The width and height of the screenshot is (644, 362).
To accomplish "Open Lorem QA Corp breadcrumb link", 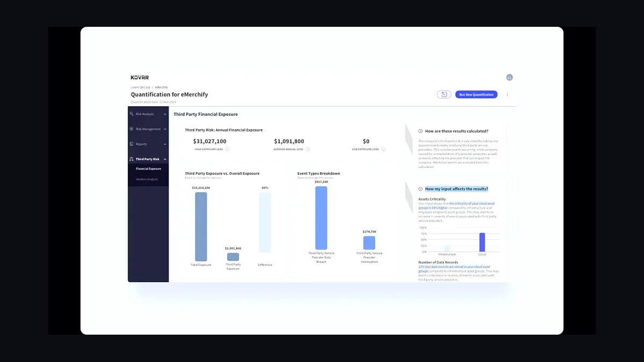I will pos(141,87).
